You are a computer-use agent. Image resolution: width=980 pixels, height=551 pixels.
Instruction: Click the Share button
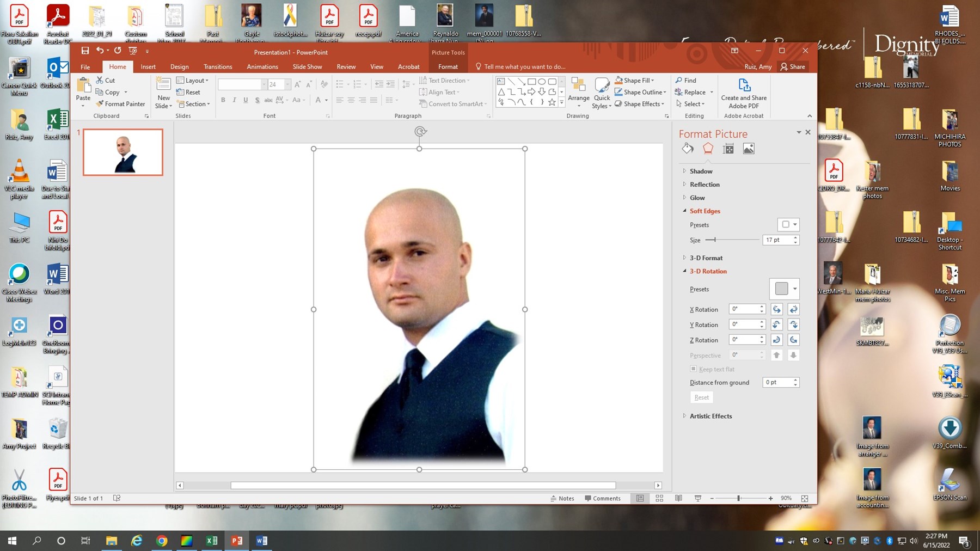(x=793, y=66)
